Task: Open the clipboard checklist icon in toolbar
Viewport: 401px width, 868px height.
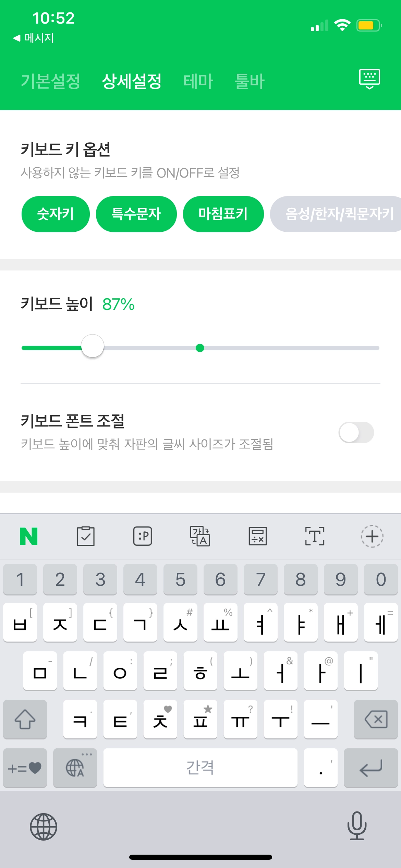Action: click(86, 537)
